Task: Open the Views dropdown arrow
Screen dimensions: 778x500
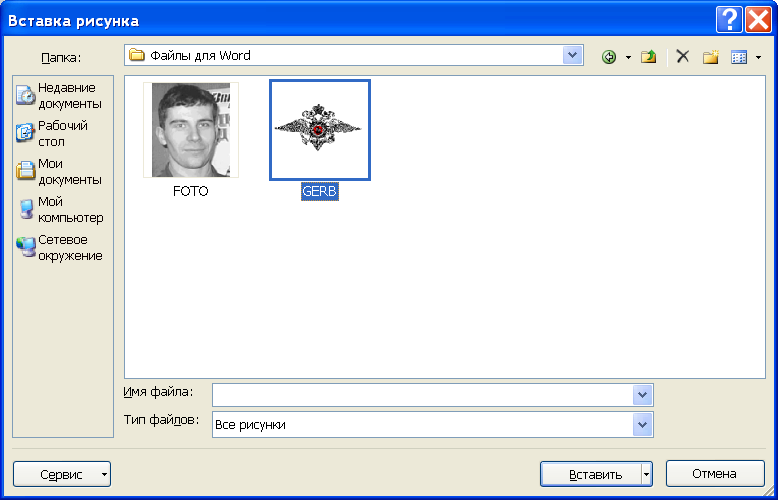Action: click(758, 58)
